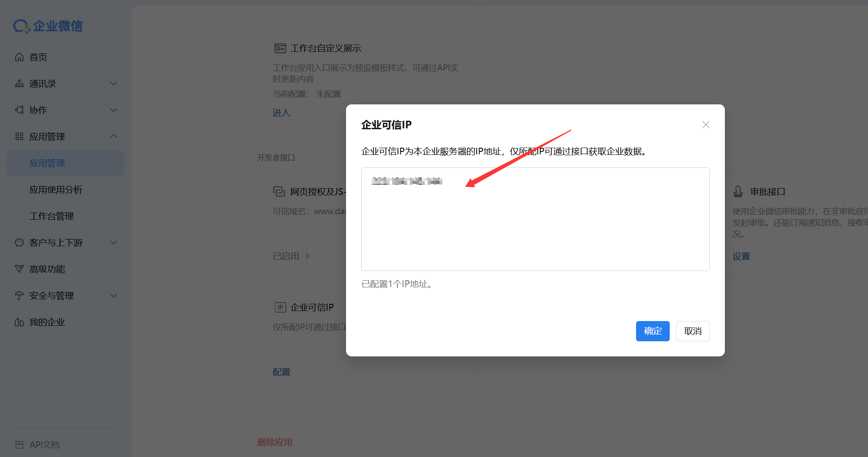This screenshot has height=457, width=868.
Task: Click the 审批接口 stamp icon
Action: 738,191
